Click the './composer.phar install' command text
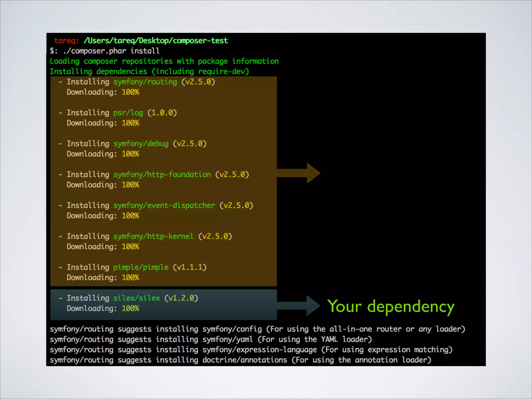This screenshot has width=532, height=399. 111,51
